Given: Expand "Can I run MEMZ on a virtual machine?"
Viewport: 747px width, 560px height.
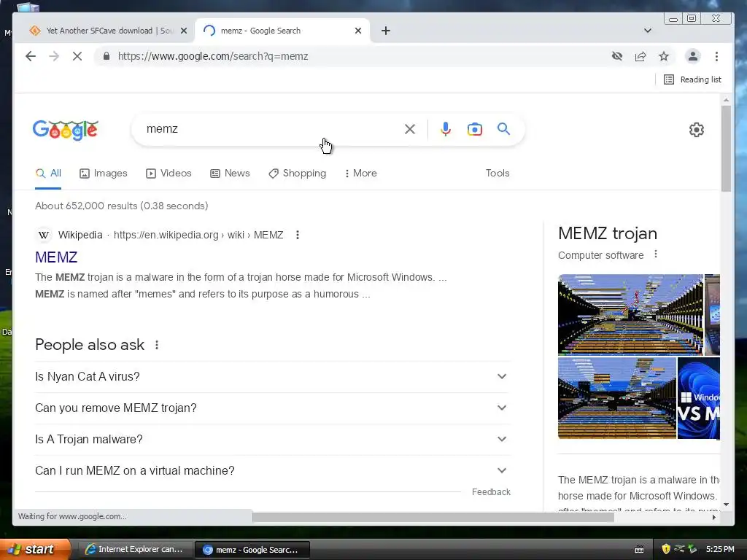Looking at the screenshot, I should [x=273, y=471].
